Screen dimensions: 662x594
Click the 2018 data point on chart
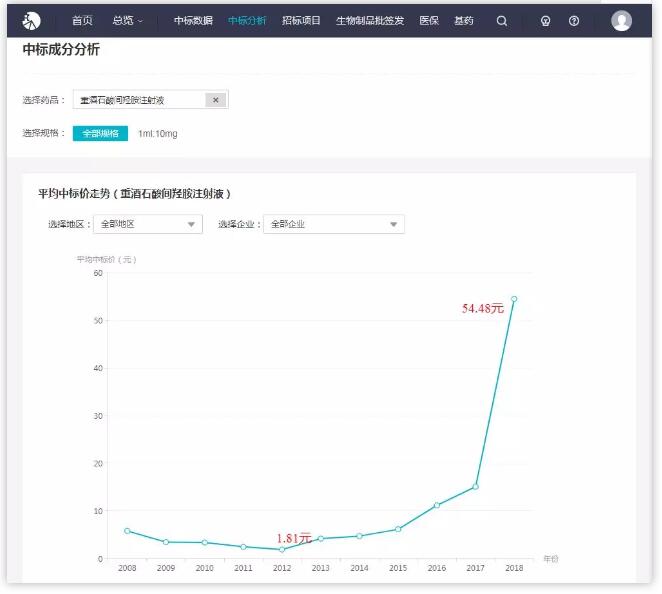[x=514, y=298]
